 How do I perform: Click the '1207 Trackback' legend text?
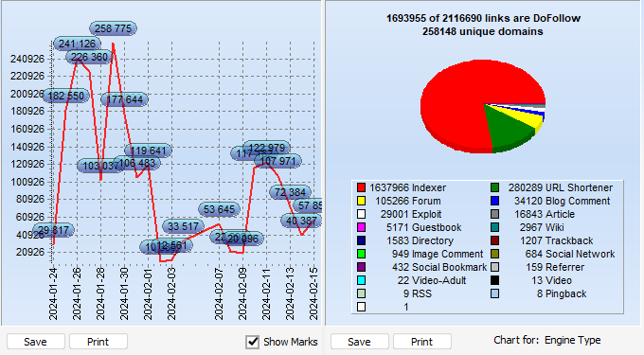coord(557,240)
